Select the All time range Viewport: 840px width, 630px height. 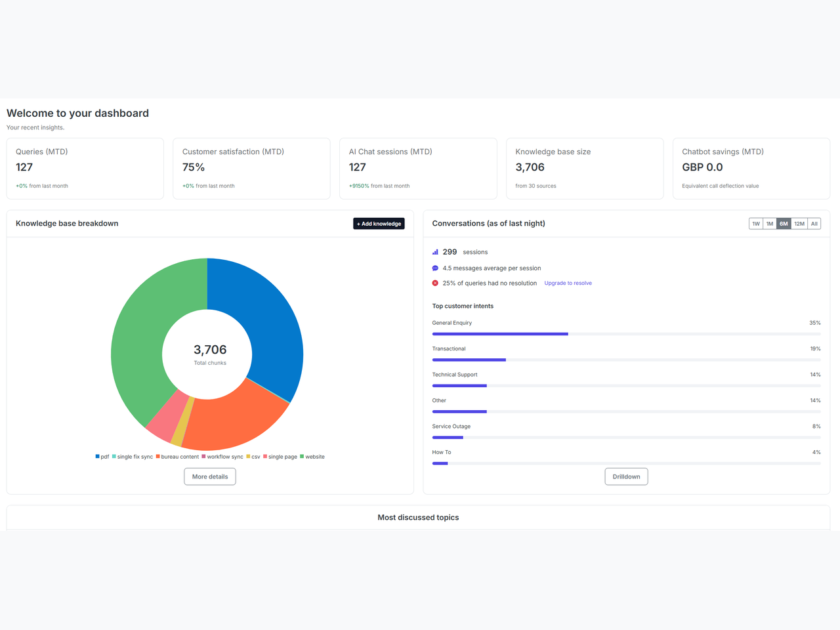coord(814,224)
